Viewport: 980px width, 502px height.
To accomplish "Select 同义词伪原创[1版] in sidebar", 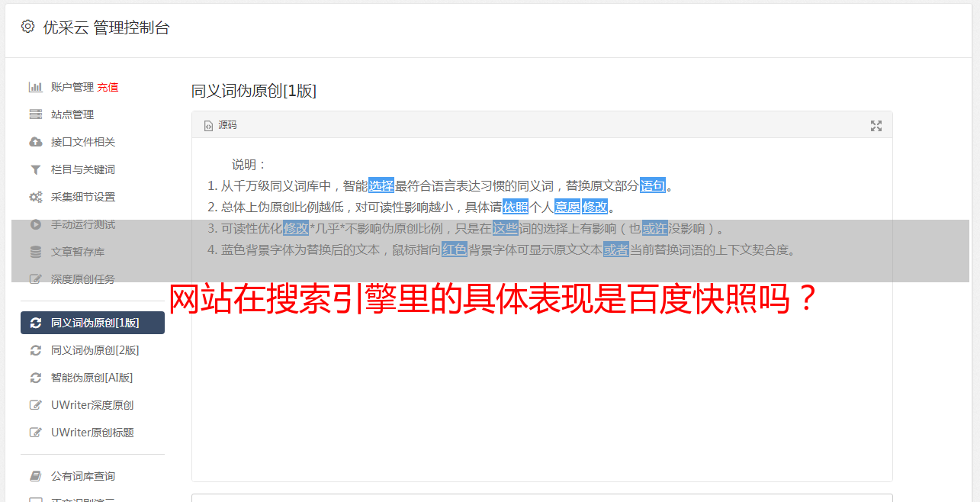I will pos(92,323).
